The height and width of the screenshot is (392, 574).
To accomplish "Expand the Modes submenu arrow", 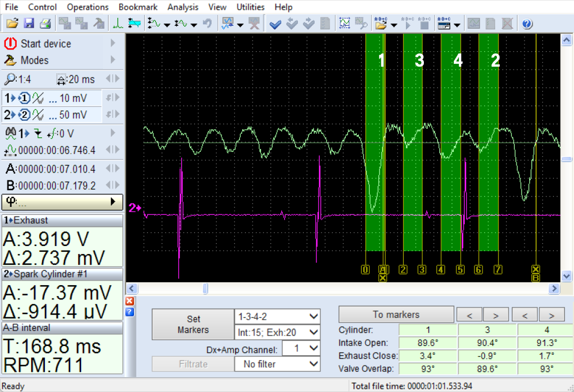I will (113, 60).
